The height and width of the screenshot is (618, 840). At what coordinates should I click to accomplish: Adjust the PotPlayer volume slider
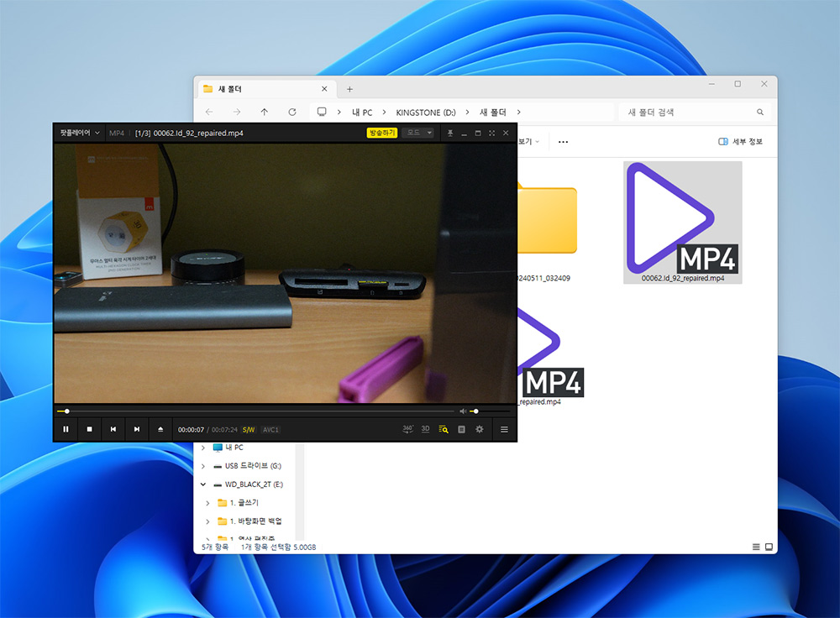(490, 411)
